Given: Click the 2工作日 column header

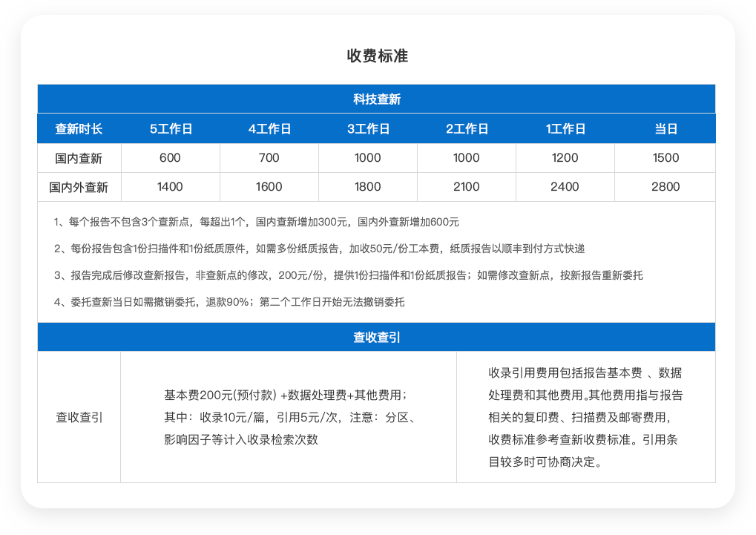Looking at the screenshot, I should click(467, 129).
